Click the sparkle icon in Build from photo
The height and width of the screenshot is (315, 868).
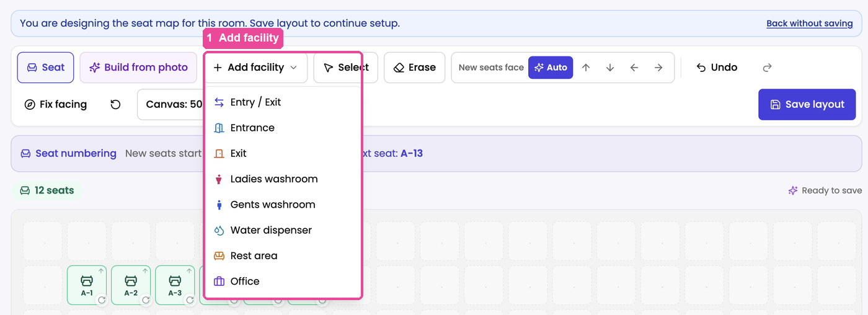pos(95,68)
